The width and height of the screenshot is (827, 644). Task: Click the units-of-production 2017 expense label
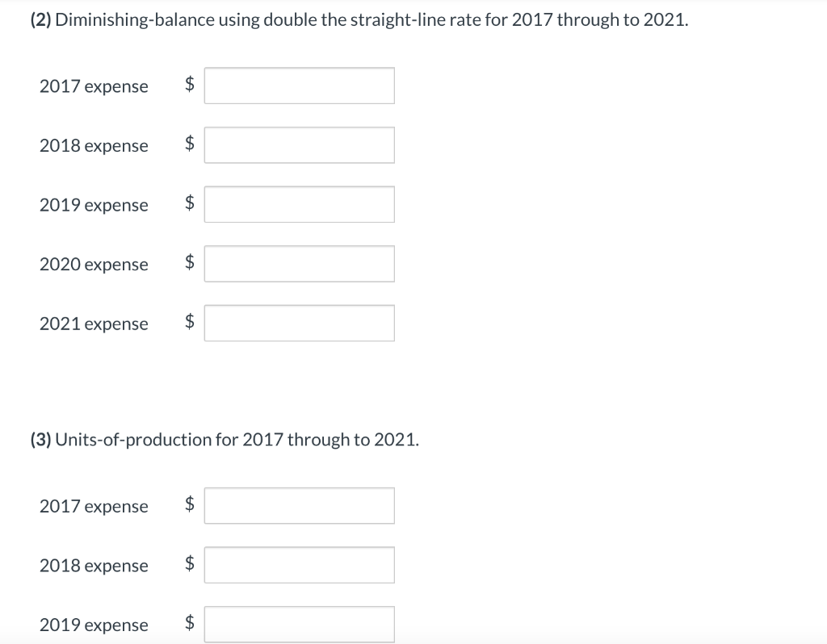94,507
